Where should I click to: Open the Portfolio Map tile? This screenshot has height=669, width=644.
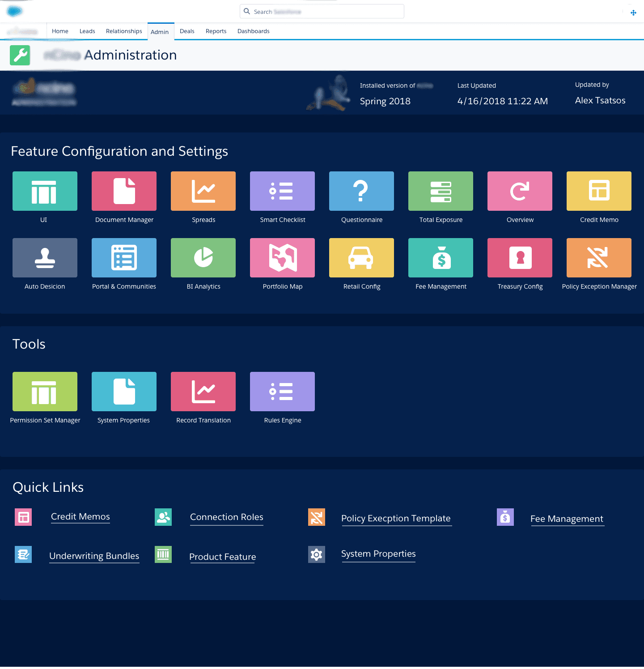tap(282, 258)
